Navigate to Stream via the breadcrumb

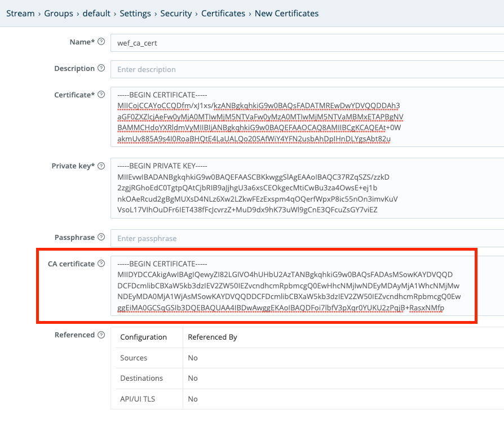(20, 13)
